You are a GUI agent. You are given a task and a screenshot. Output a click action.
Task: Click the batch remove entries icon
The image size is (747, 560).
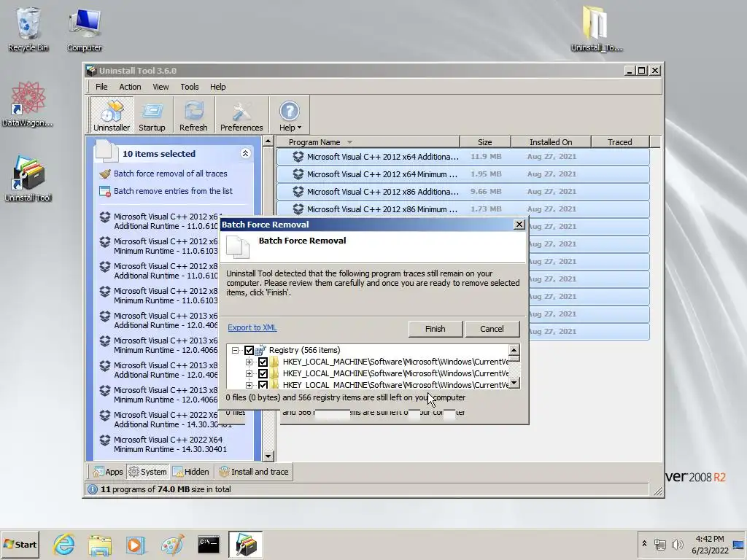tap(105, 192)
